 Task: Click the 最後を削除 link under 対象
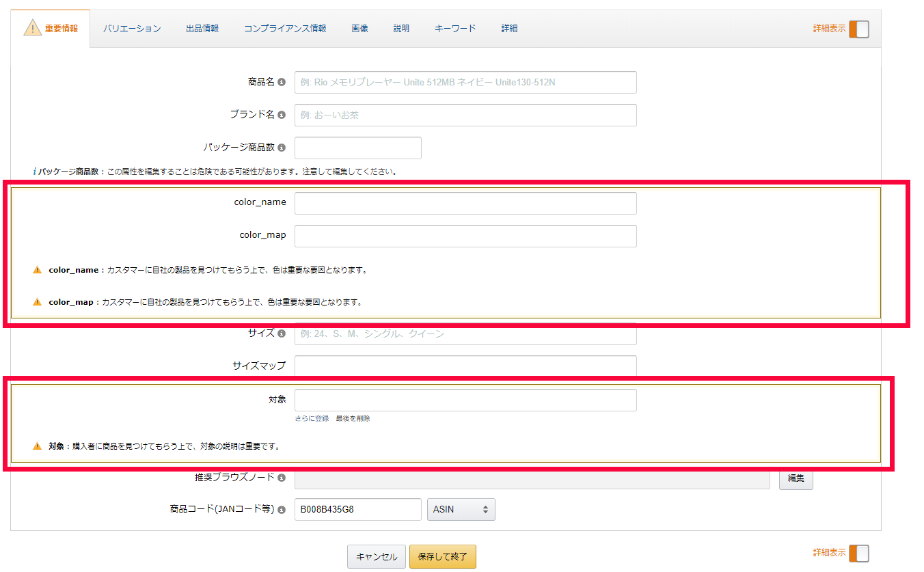point(353,419)
